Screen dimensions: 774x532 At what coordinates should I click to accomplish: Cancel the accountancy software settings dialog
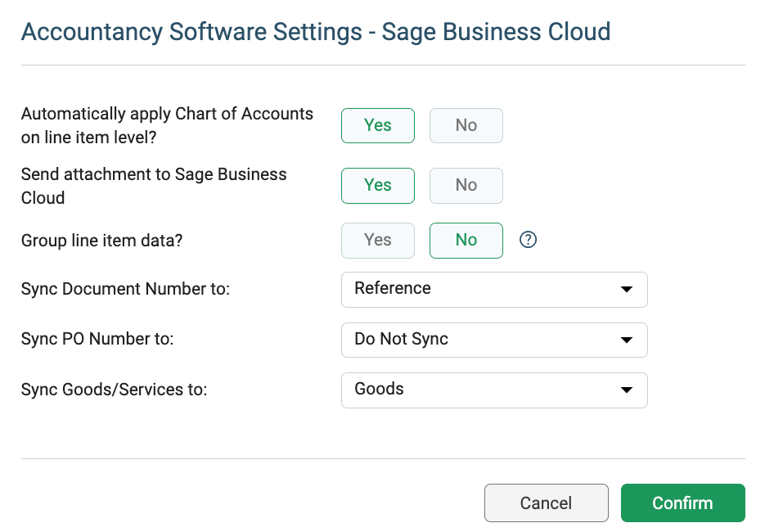546,503
